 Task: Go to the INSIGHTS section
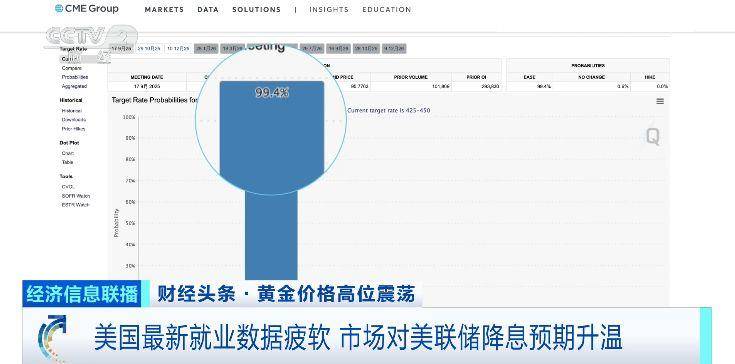[x=329, y=9]
